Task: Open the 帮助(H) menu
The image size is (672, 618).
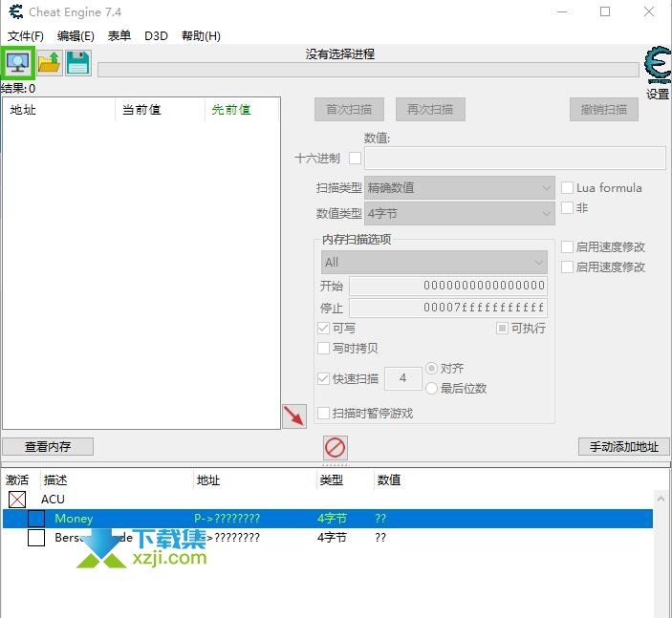Action: point(201,36)
